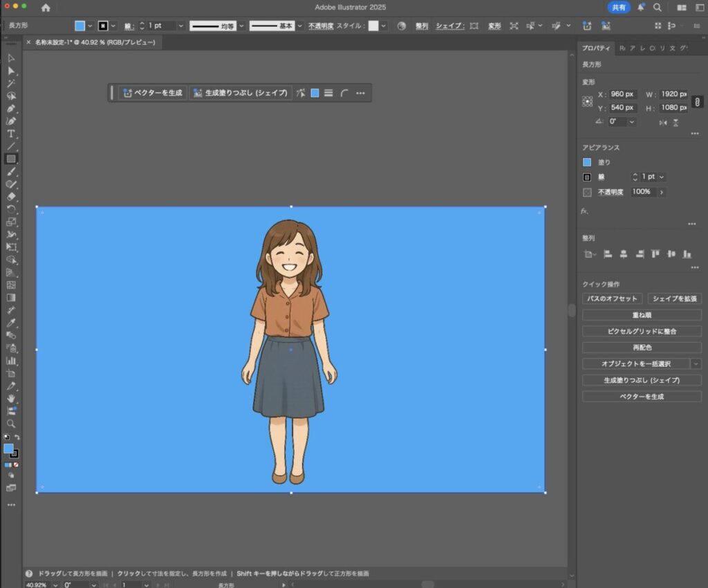Select the Eraser tool
Screen dimensions: 708x588
pyautogui.click(x=11, y=197)
